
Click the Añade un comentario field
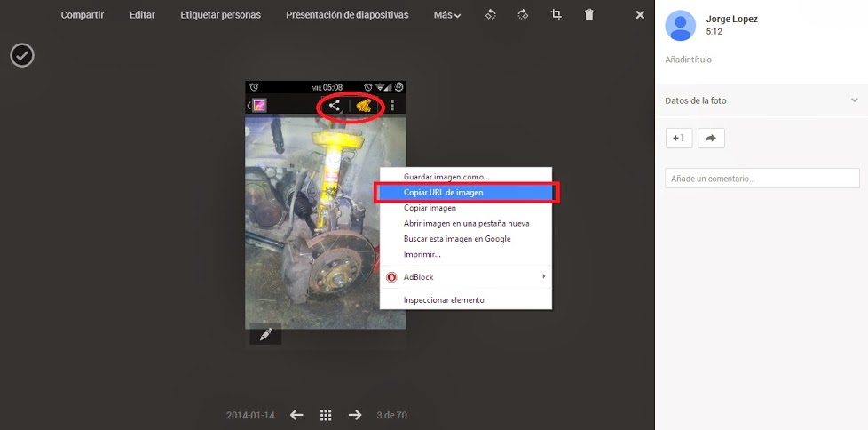(x=761, y=179)
